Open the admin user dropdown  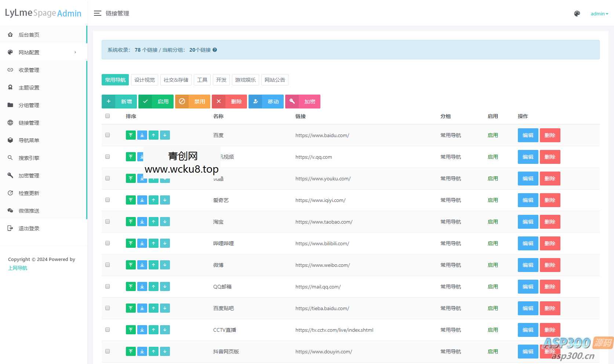(x=599, y=14)
